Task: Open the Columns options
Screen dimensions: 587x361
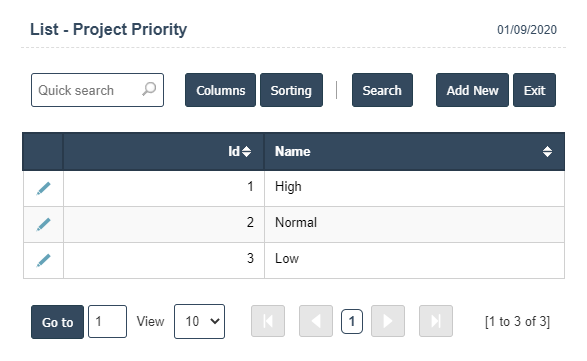Action: 220,90
